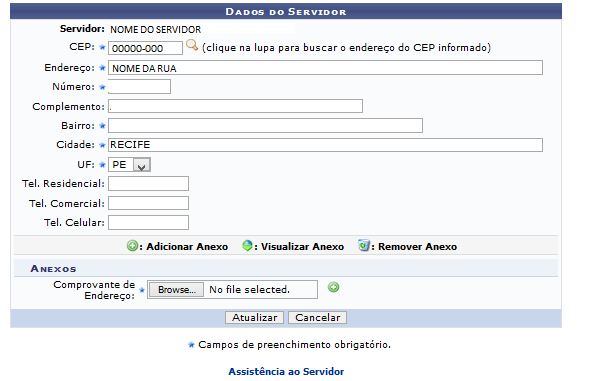Click the Remover Anexo trash icon
Image resolution: width=592 pixels, height=381 pixels.
364,245
